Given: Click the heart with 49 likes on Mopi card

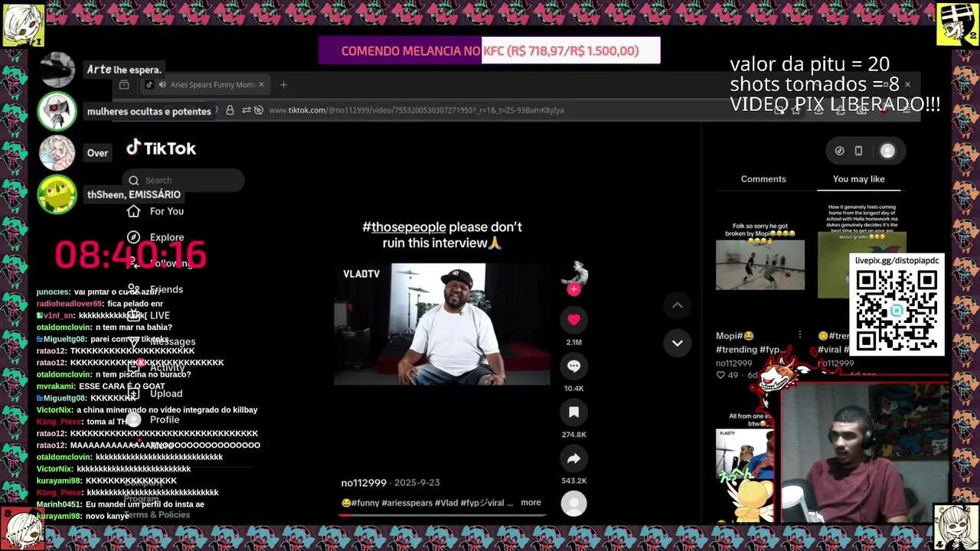Looking at the screenshot, I should click(x=720, y=375).
